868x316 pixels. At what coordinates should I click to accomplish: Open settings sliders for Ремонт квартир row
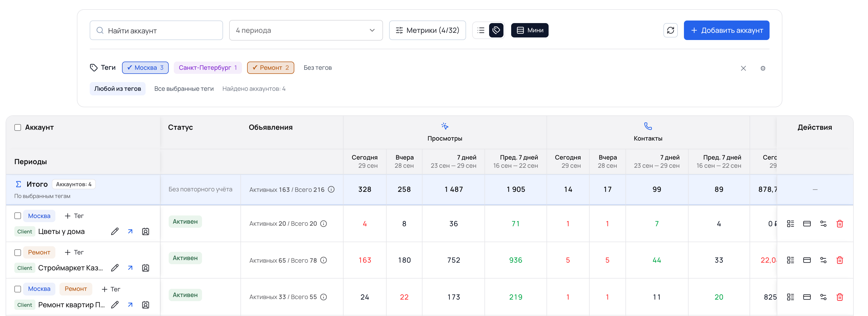[x=823, y=297]
